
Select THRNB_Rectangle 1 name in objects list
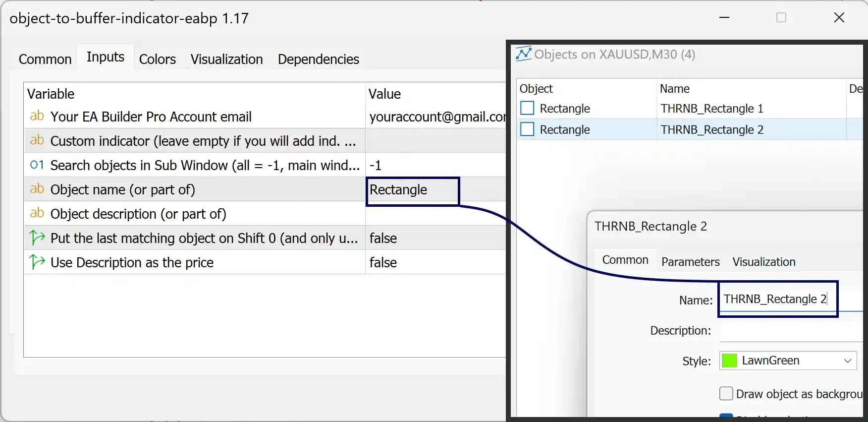coord(711,108)
